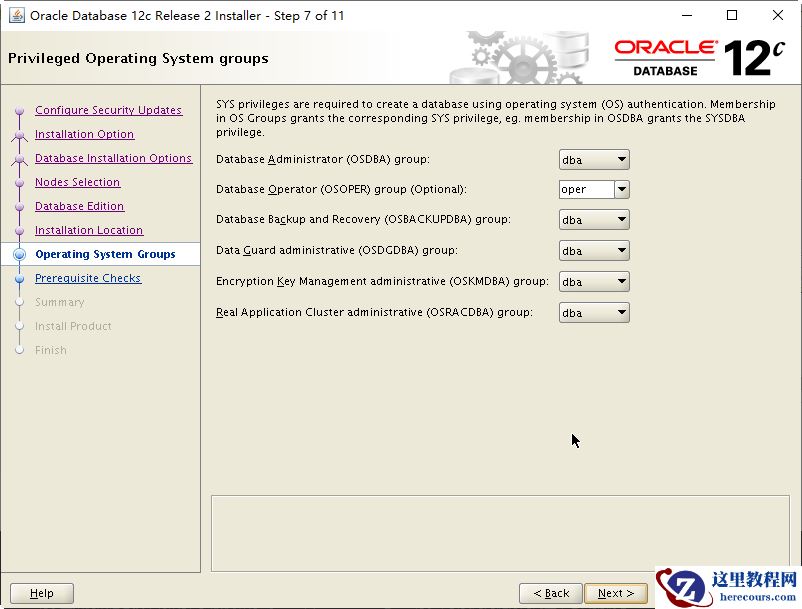Screen dimensions: 802x609
Task: Click the Database Operator (OSOPER) group label
Action: [341, 190]
